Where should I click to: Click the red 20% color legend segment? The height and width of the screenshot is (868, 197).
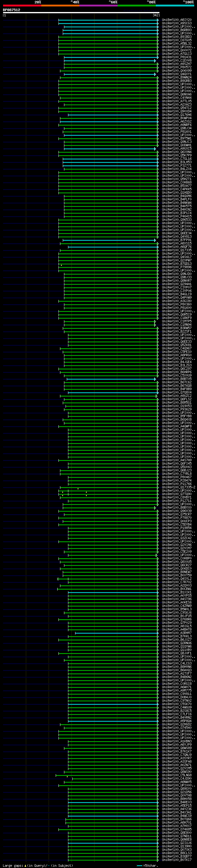coord(22,6)
